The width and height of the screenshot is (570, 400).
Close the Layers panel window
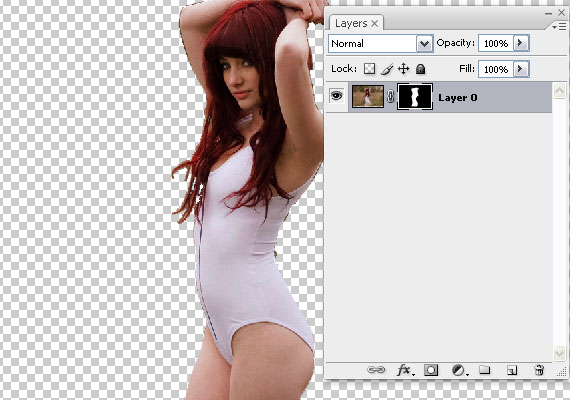[561, 12]
